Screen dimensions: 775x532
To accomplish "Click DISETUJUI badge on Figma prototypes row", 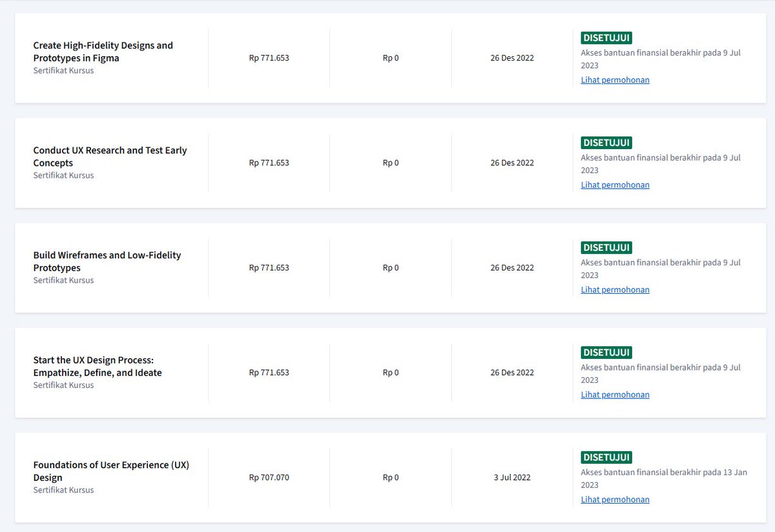I will pos(606,38).
